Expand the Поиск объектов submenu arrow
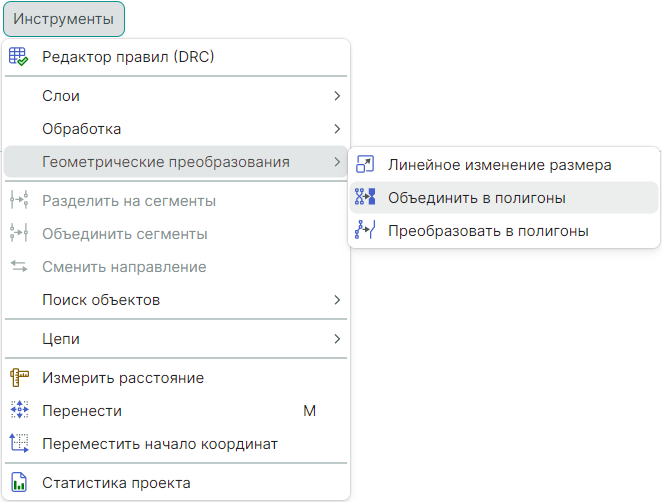The height and width of the screenshot is (502, 662). pos(337,300)
